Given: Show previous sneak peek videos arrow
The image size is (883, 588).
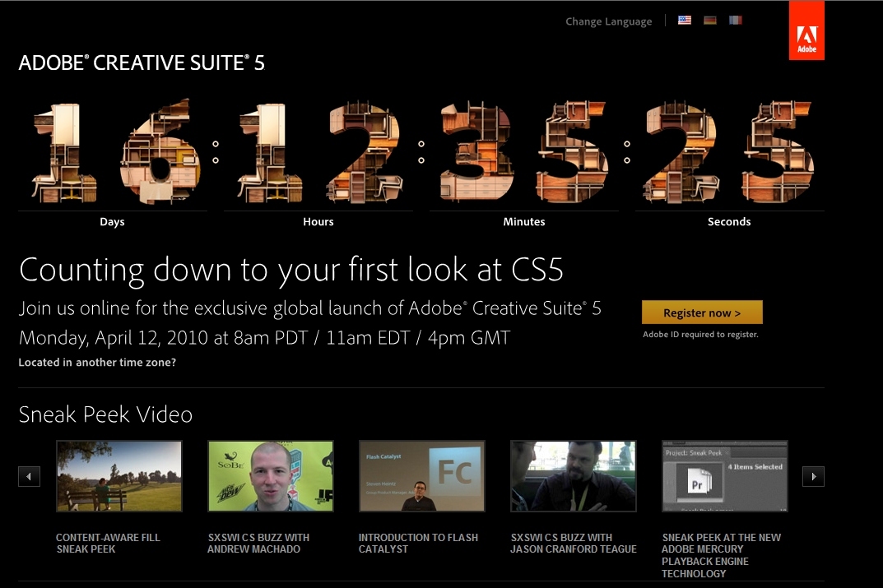Looking at the screenshot, I should pos(29,477).
